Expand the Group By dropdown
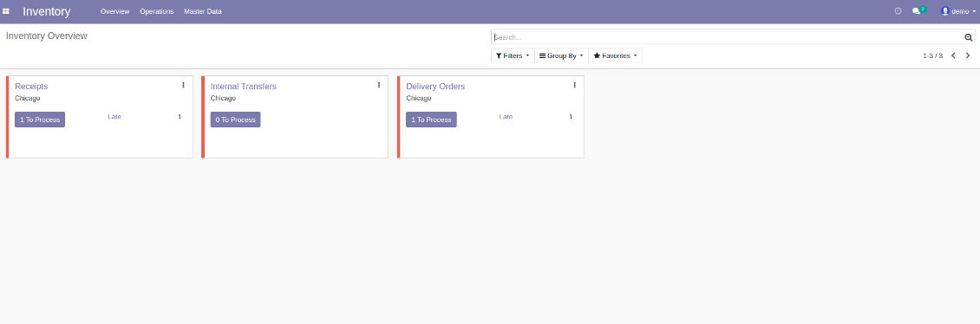This screenshot has width=980, height=324. click(x=561, y=55)
